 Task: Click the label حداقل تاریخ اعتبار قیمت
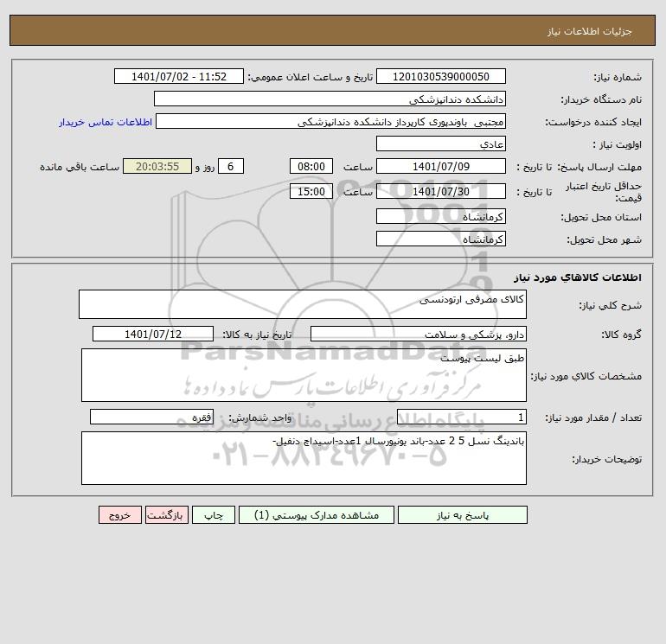604,192
